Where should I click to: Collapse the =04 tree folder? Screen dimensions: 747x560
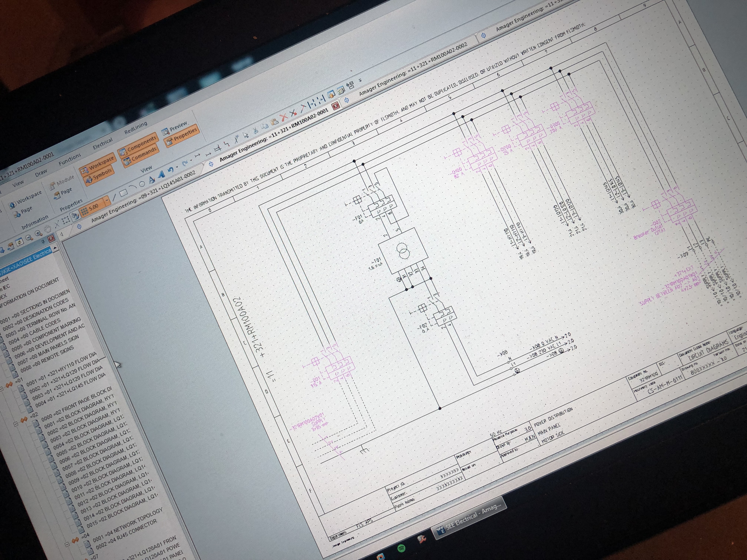[68, 544]
